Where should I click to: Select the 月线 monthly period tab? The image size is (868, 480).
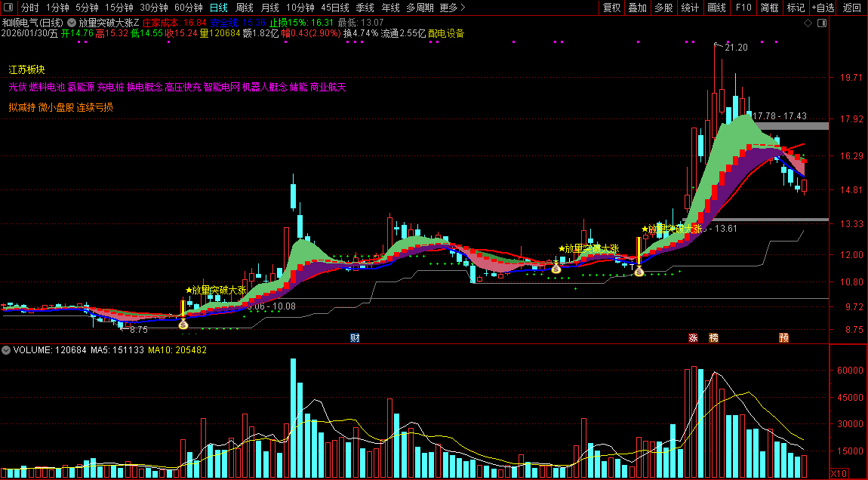coord(269,8)
